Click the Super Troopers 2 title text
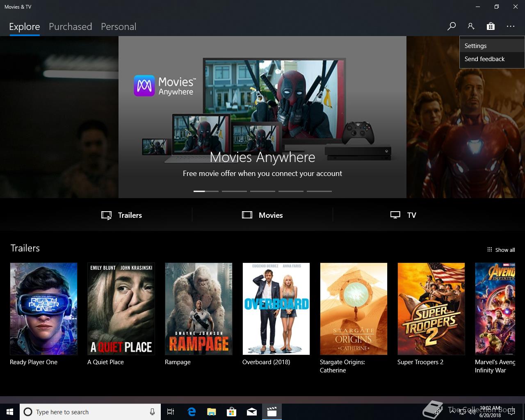 (x=420, y=362)
